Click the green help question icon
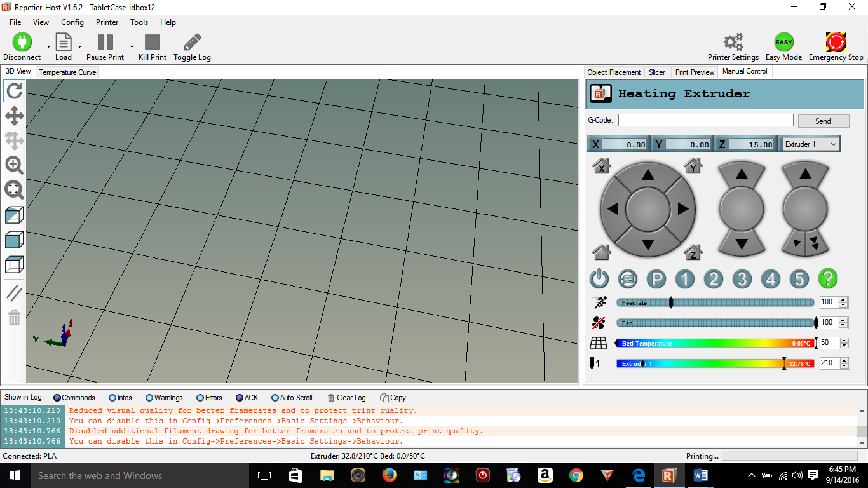The height and width of the screenshot is (488, 868). 827,278
